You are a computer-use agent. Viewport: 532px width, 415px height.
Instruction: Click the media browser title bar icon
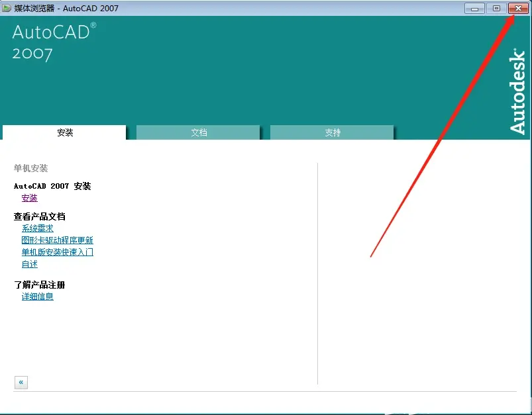pyautogui.click(x=7, y=8)
